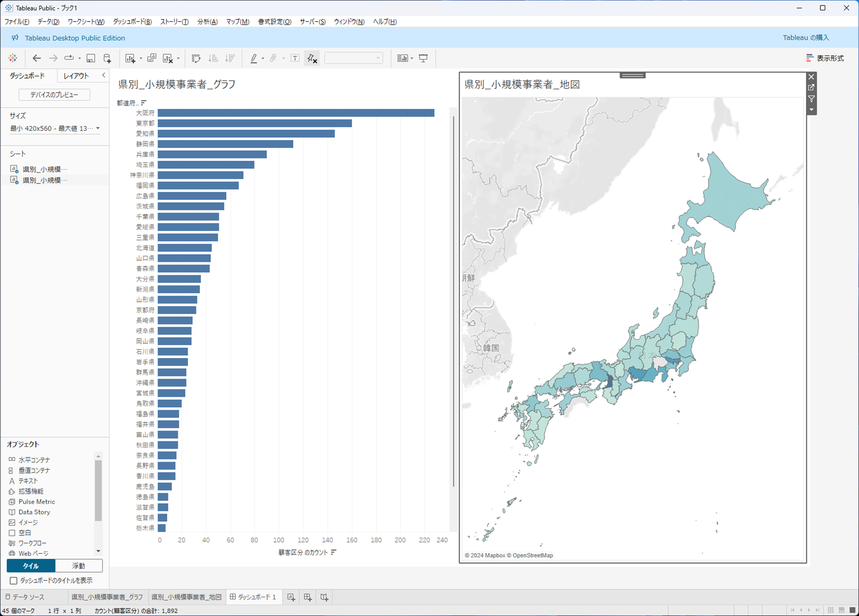Viewport: 859px width, 616px height.
Task: Open the Show/Hide Cards dropdown arrow
Action: 412,58
